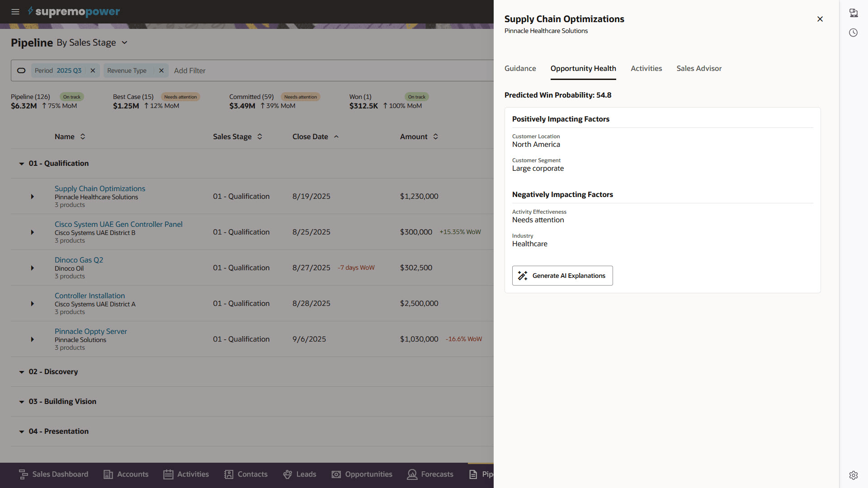Click the top icon in right sidebar
The image size is (868, 488).
click(853, 13)
